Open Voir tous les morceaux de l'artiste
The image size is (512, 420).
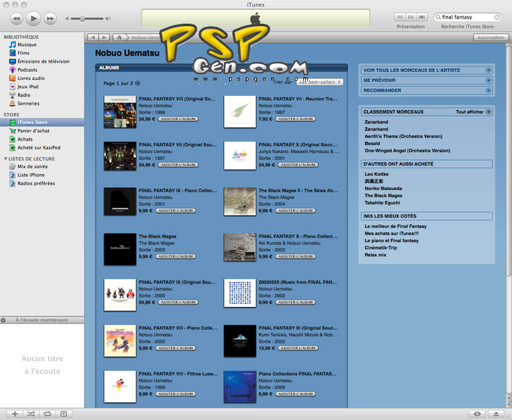coord(427,70)
